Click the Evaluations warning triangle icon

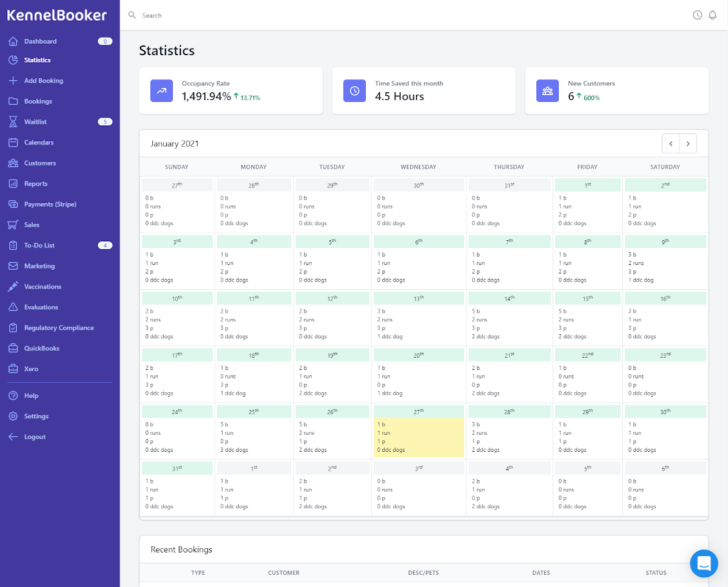13,307
